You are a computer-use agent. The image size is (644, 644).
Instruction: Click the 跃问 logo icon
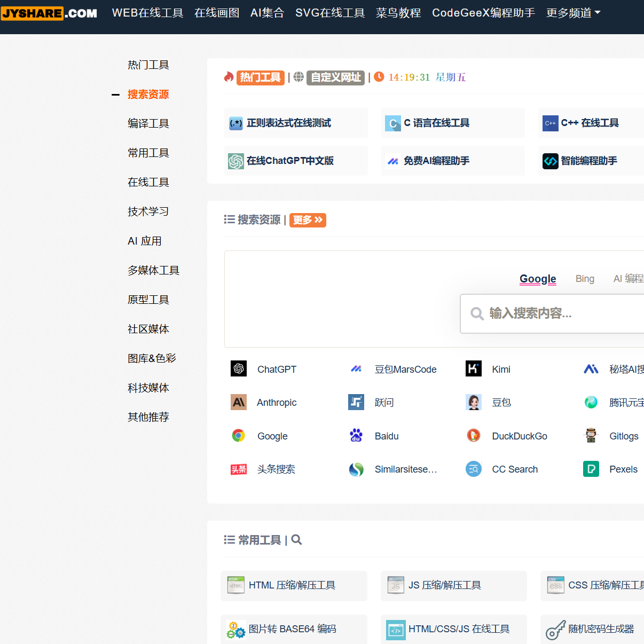[356, 402]
